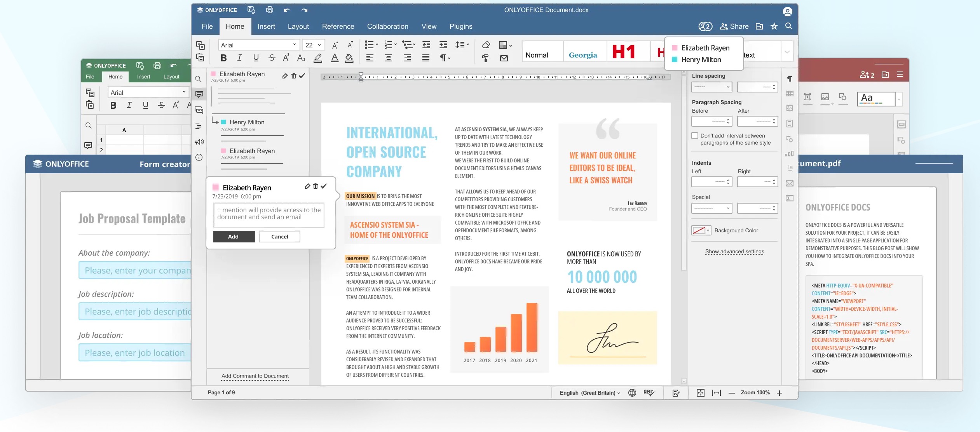Click the comment text input field
The image size is (980, 432).
[269, 215]
